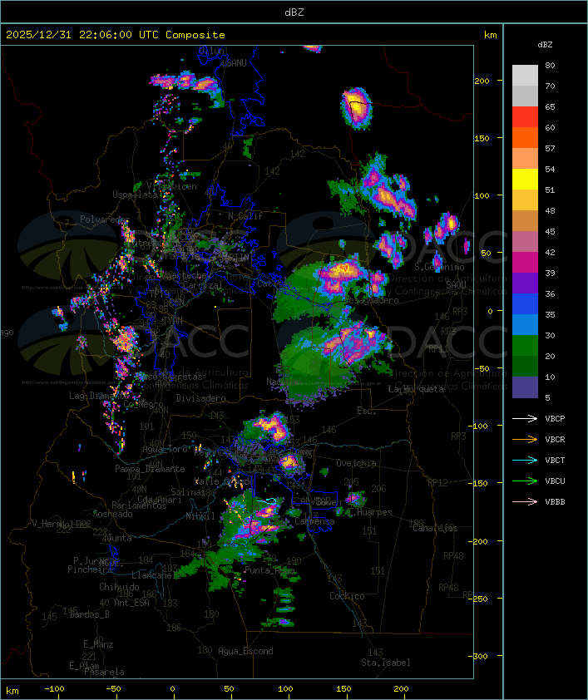Viewport: 588px width, 700px height.
Task: Click the '65' value in the dBZ legend
Action: click(x=550, y=107)
